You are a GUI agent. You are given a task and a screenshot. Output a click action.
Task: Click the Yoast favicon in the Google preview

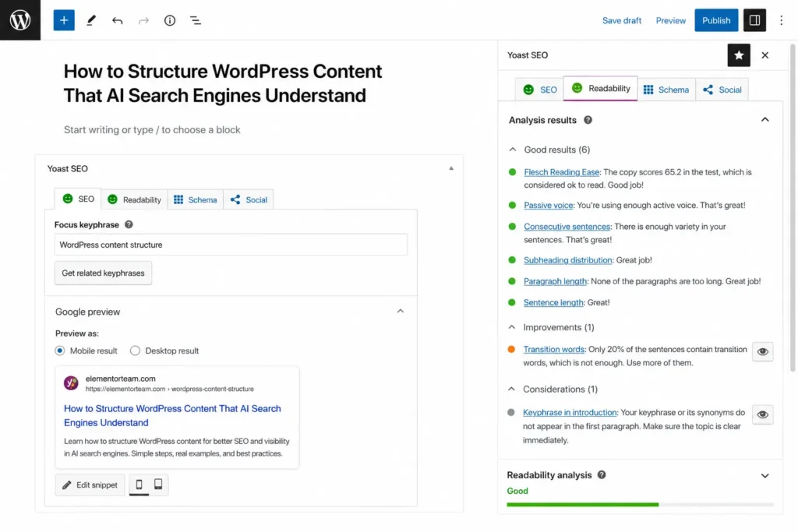(71, 382)
